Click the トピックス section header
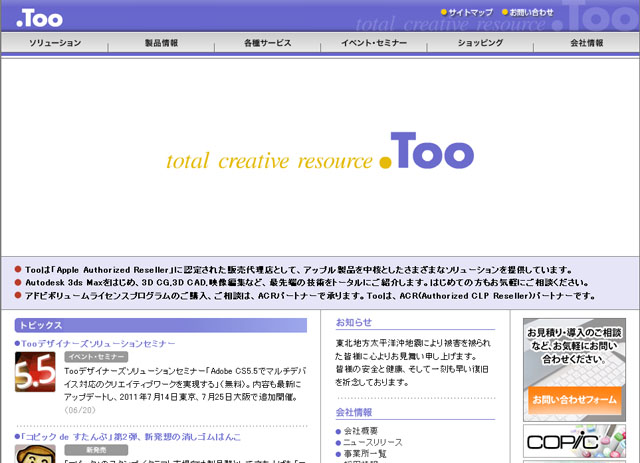640x463 pixels. (x=161, y=325)
